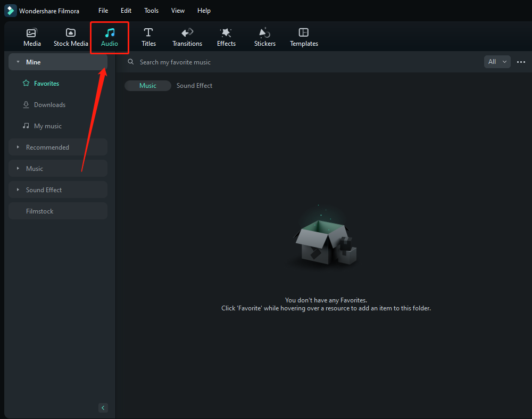
Task: Open the All filter dropdown
Action: tap(497, 62)
